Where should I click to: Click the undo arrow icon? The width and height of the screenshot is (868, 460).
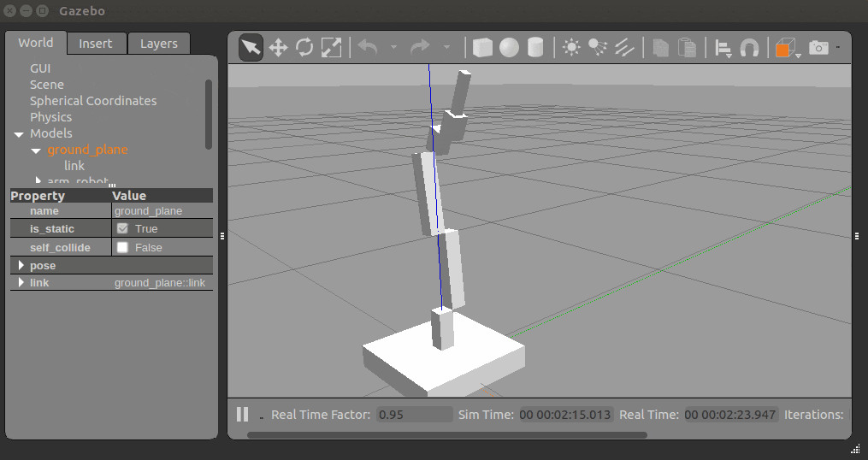pyautogui.click(x=368, y=48)
